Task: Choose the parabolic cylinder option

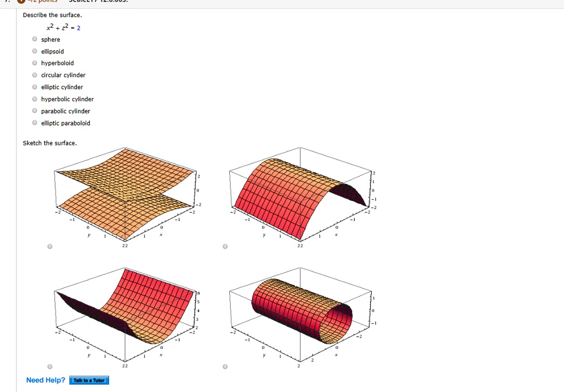Action: (x=34, y=111)
